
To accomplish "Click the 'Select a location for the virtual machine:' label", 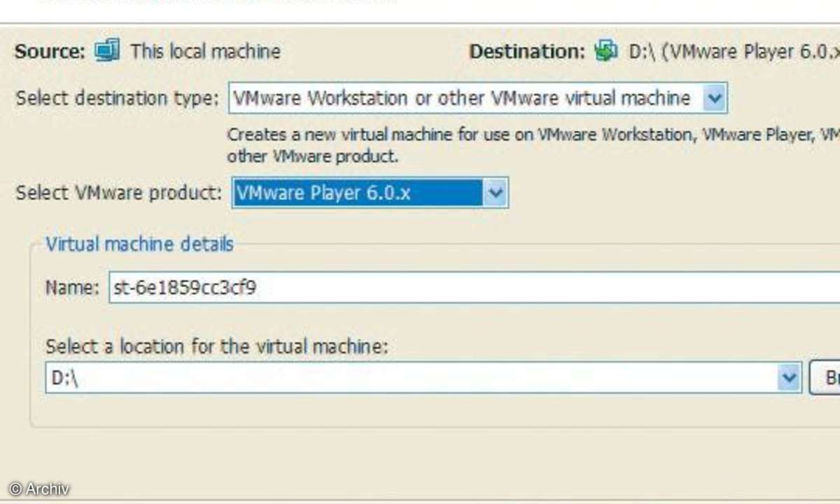I will [216, 346].
